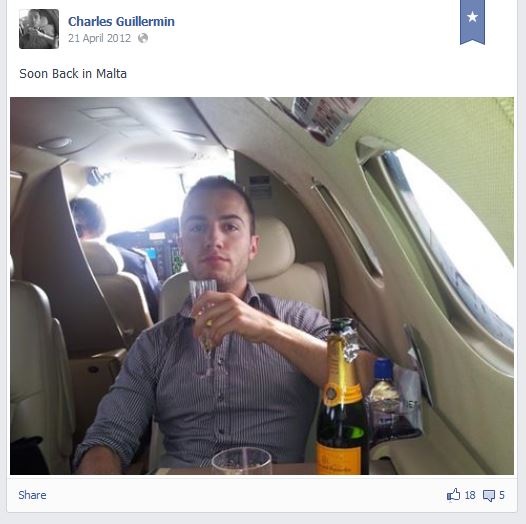526x524 pixels.
Task: Click the thumbs-up like icon
Action: [454, 495]
